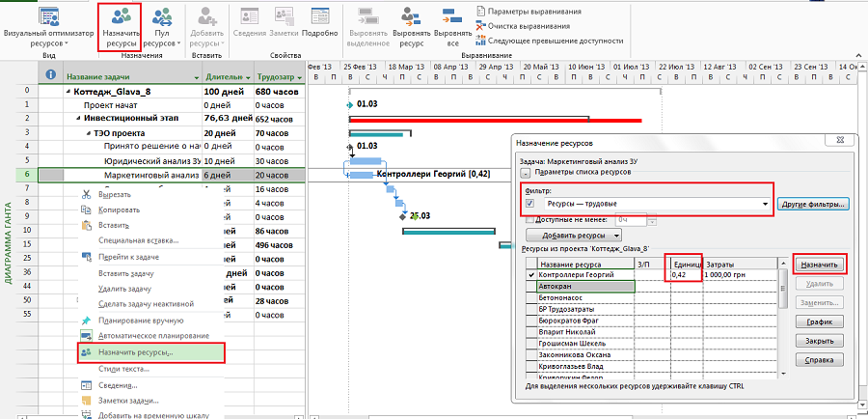The height and width of the screenshot is (419, 868).
Task: Choose Вставить from context menu
Action: [x=114, y=226]
